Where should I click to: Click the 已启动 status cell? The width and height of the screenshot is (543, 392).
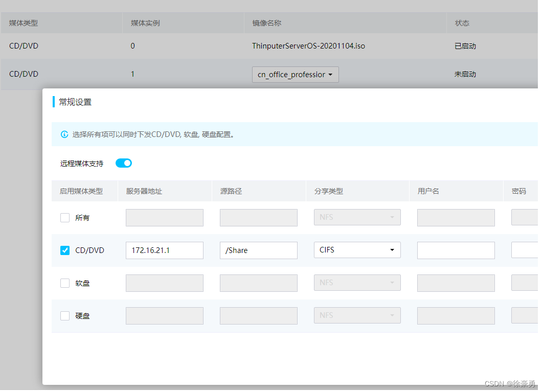pyautogui.click(x=465, y=46)
